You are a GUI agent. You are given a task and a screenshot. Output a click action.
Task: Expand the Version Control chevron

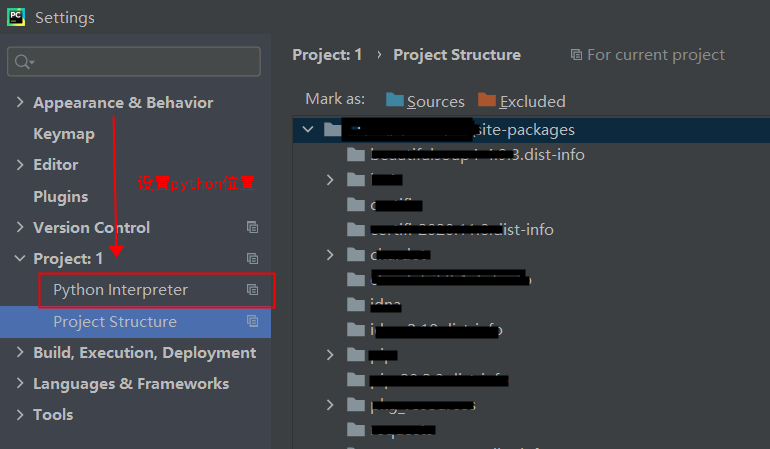click(20, 227)
